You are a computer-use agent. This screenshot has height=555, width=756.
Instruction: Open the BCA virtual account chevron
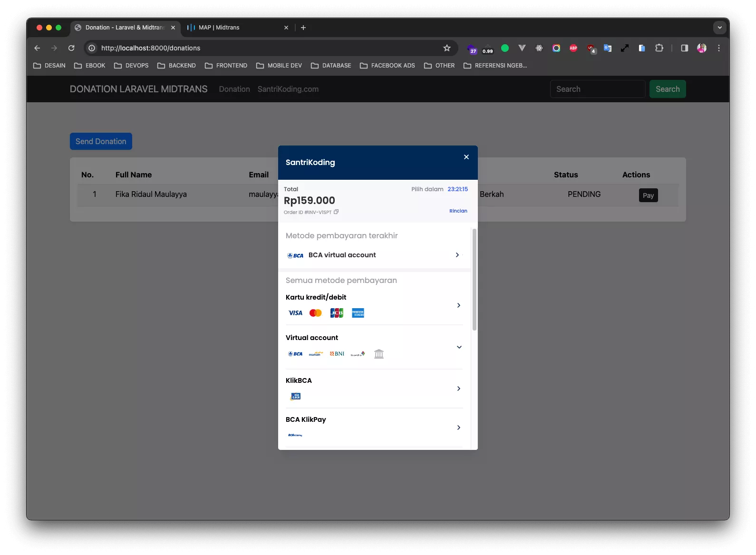coord(457,255)
